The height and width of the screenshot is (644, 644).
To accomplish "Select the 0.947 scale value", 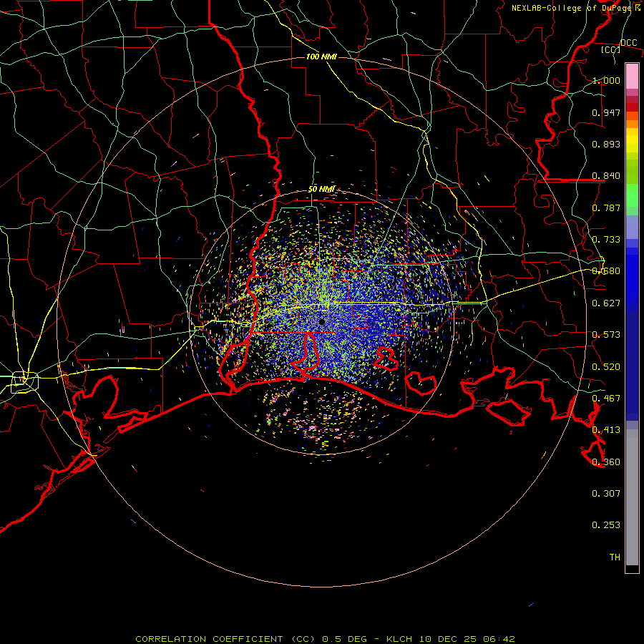I will [606, 112].
